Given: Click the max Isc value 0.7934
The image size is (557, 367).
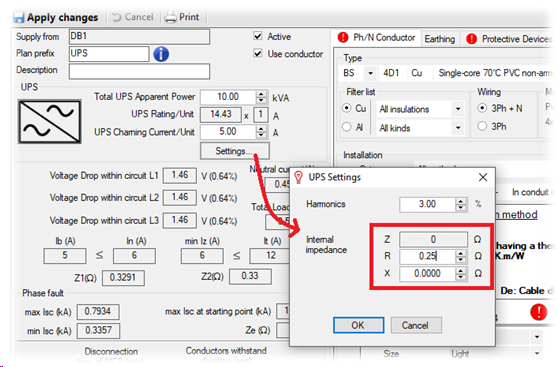Looking at the screenshot, I should pyautogui.click(x=98, y=312).
